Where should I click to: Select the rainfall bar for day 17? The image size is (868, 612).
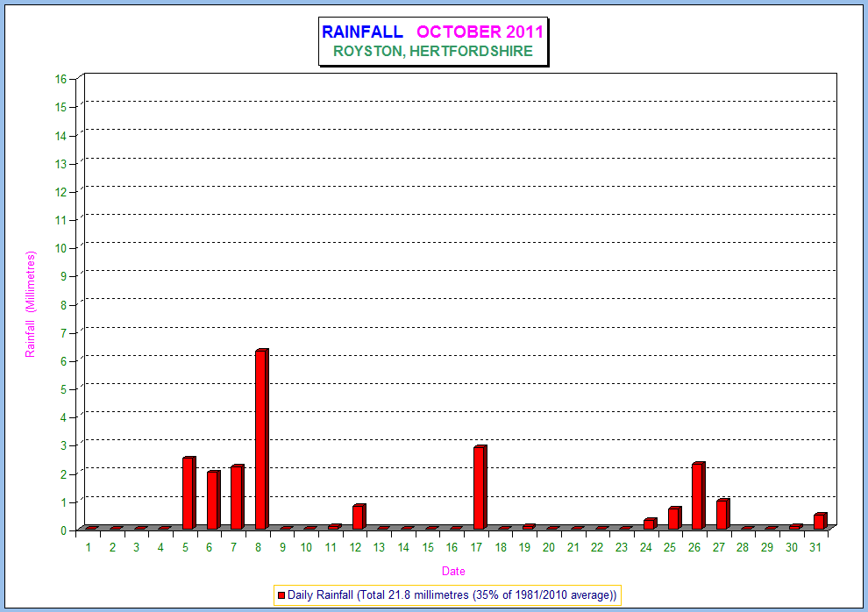(479, 487)
